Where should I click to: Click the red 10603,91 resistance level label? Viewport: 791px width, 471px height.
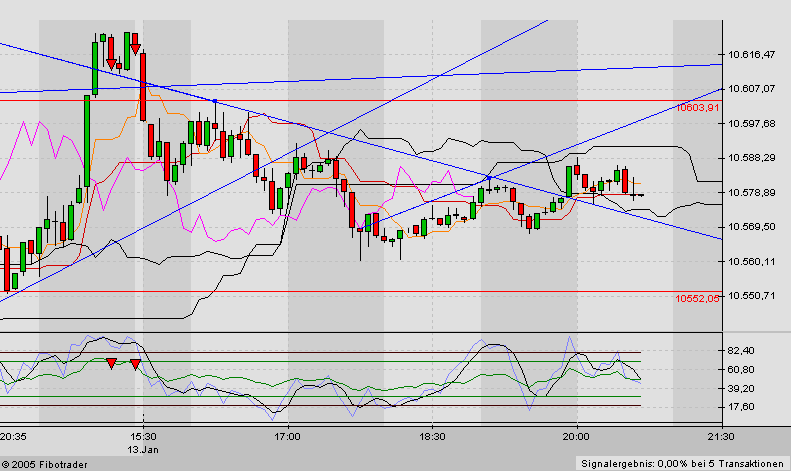pos(698,107)
